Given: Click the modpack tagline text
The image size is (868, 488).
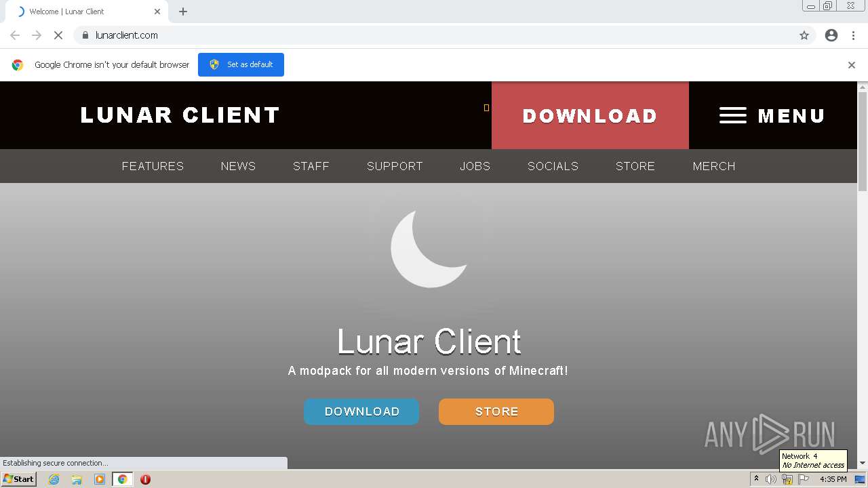Looking at the screenshot, I should point(428,371).
